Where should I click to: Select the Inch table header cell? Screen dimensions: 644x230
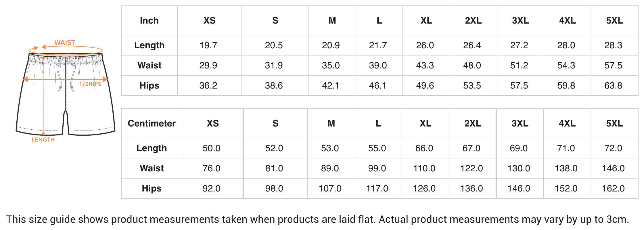tap(149, 20)
